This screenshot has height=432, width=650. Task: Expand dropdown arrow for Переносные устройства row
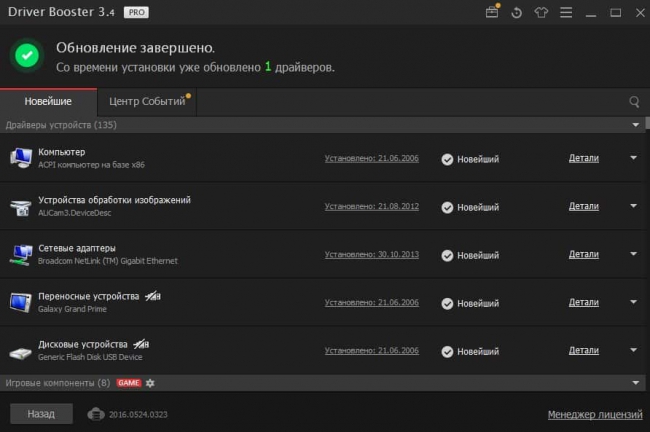633,302
